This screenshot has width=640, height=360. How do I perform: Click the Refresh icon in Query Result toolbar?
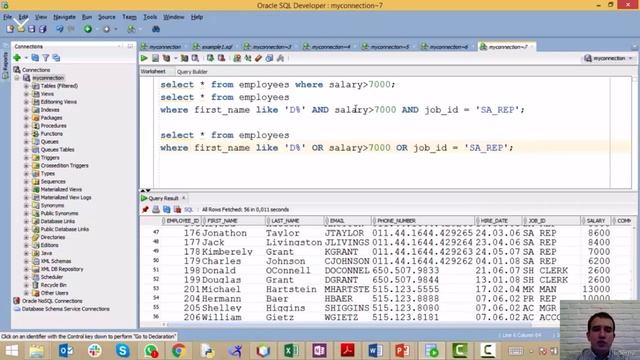[x=167, y=209]
